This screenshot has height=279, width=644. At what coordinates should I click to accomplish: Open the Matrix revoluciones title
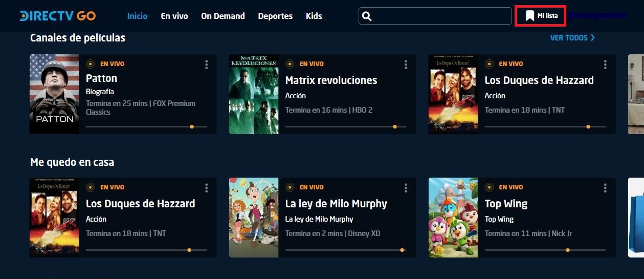pyautogui.click(x=331, y=80)
